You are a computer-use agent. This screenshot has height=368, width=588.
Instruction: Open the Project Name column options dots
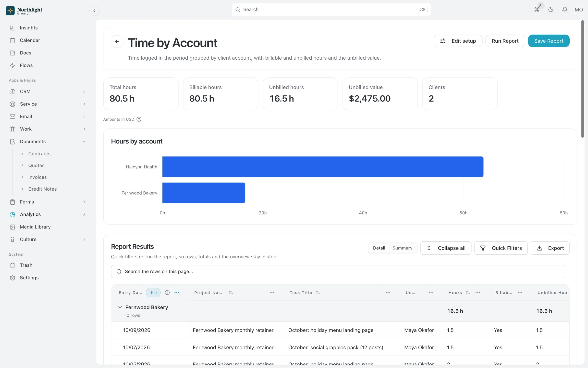coord(272,292)
